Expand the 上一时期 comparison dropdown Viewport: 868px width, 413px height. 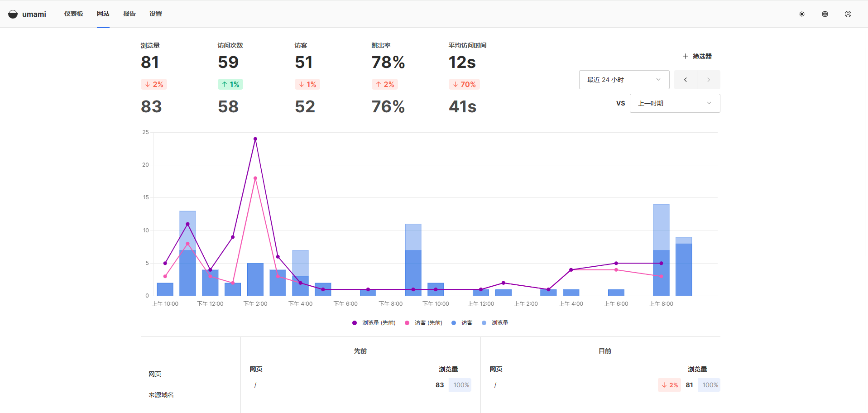tap(674, 103)
